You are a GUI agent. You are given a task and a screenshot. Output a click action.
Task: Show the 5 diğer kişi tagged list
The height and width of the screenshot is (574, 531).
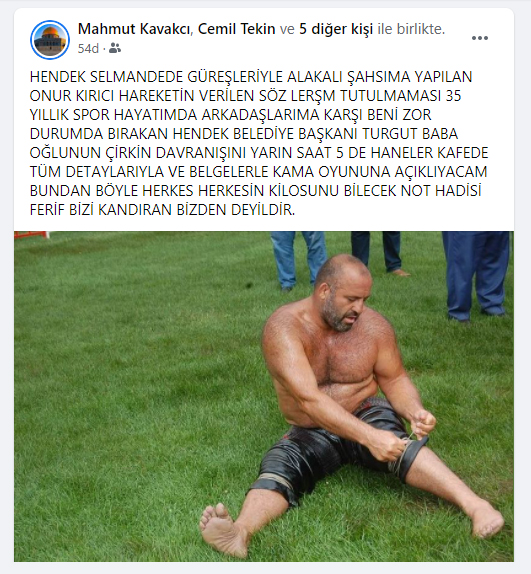tap(336, 29)
